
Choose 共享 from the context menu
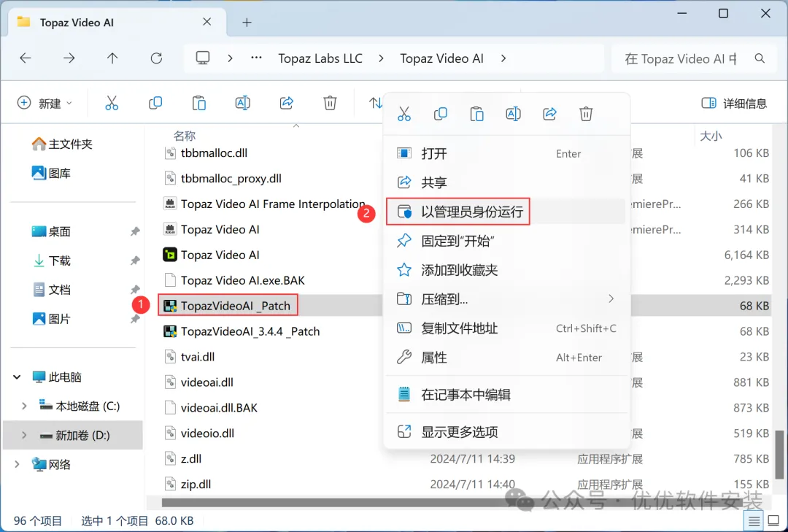point(507,182)
